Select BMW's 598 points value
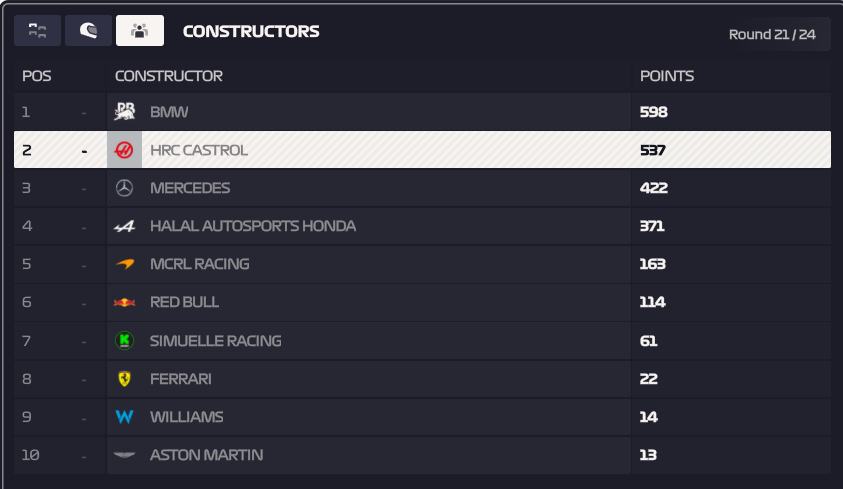Image resolution: width=843 pixels, height=489 pixels. tap(653, 112)
